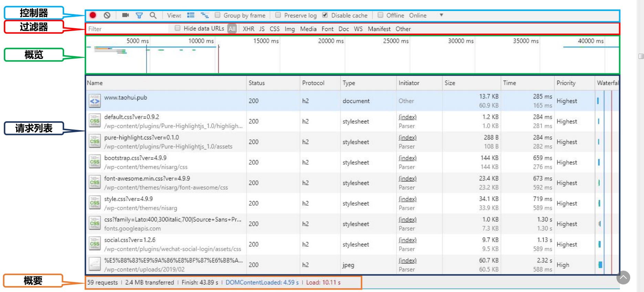Screen dimensions: 644x292
Task: Stop recording network log with red button
Action: pyautogui.click(x=93, y=15)
